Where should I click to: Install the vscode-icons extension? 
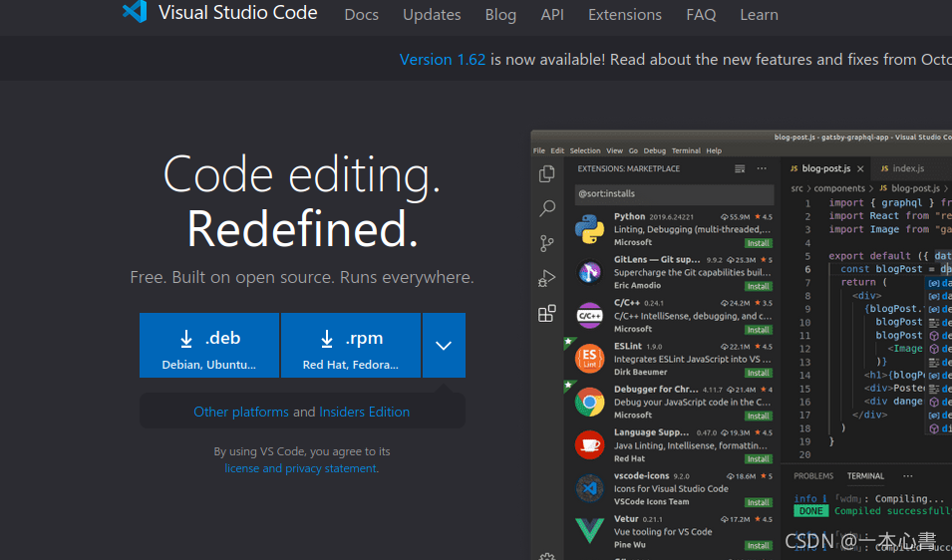[x=759, y=503]
